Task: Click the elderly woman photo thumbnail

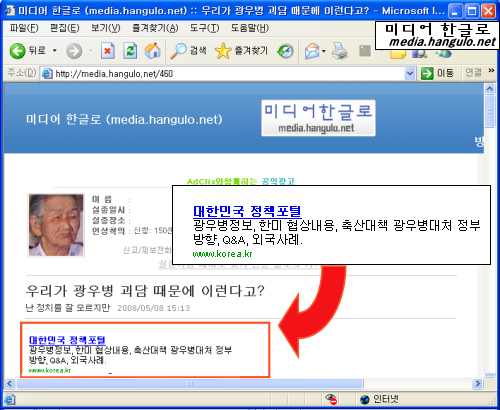Action: (x=56, y=225)
